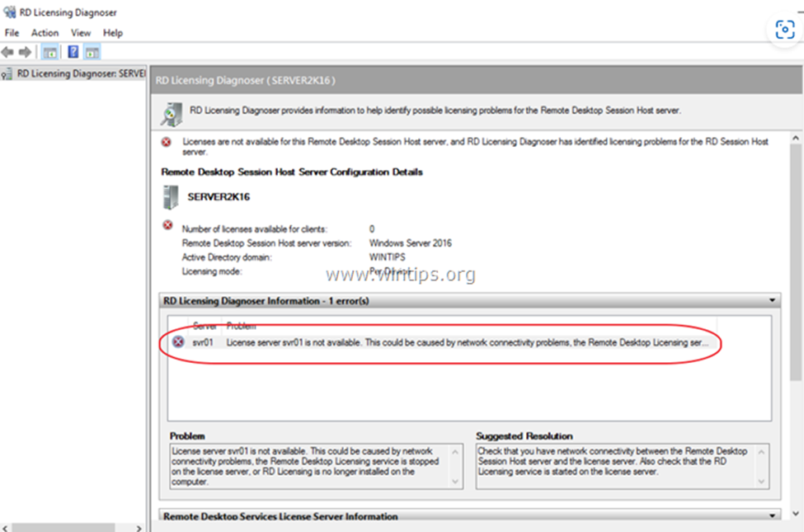Click the Problem column header
Image resolution: width=804 pixels, height=532 pixels.
point(241,326)
